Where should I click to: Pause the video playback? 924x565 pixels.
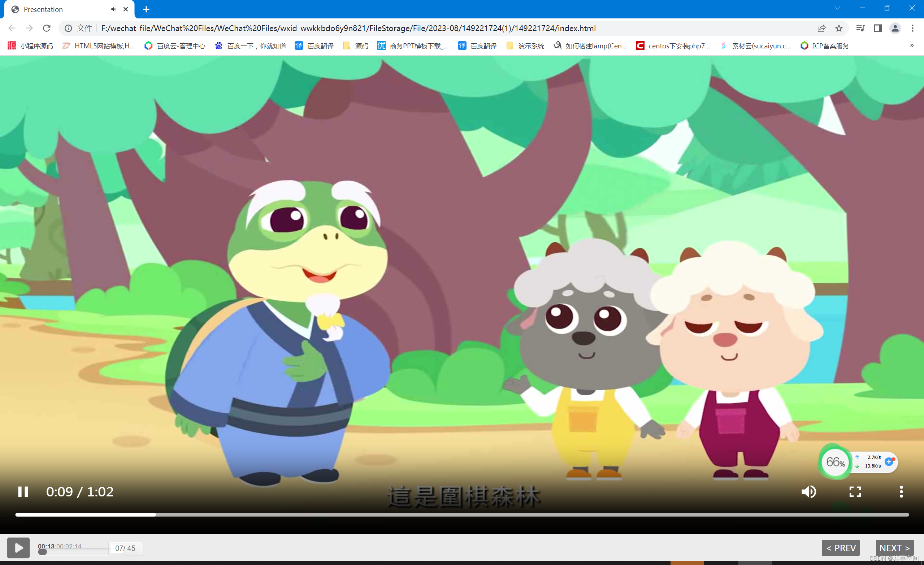pos(23,491)
